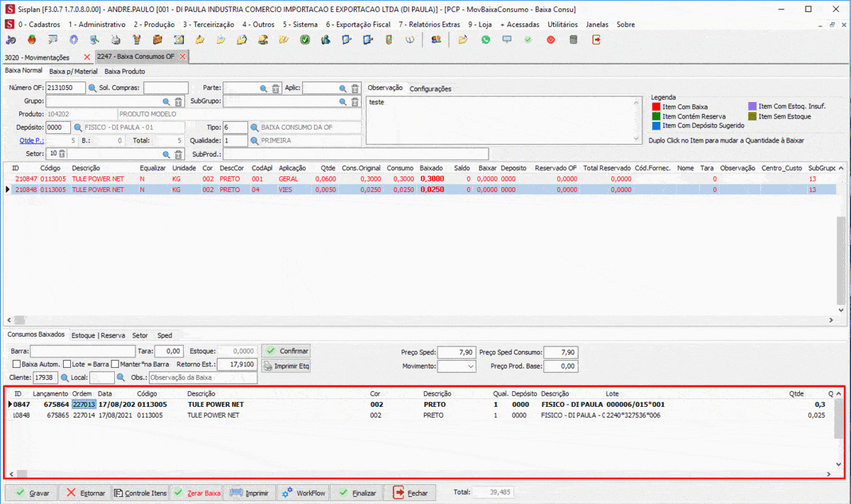Click the green Item Contém Reserva swatch
The width and height of the screenshot is (851, 504).
[x=656, y=116]
